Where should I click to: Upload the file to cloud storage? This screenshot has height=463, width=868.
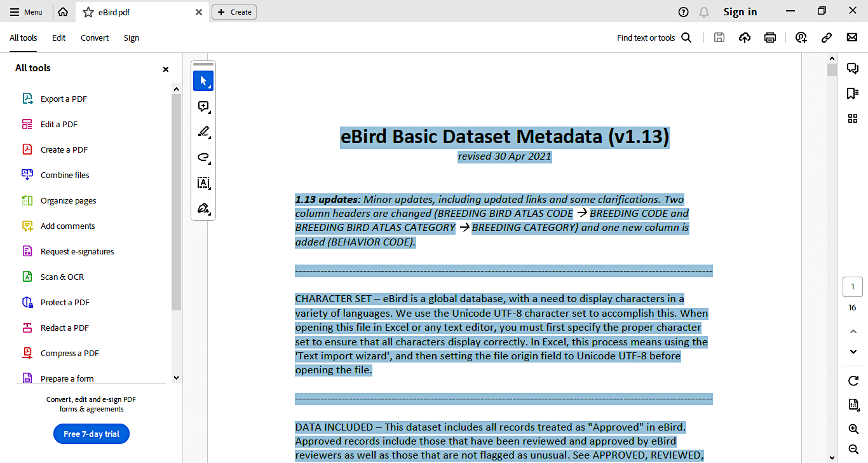[x=745, y=38]
